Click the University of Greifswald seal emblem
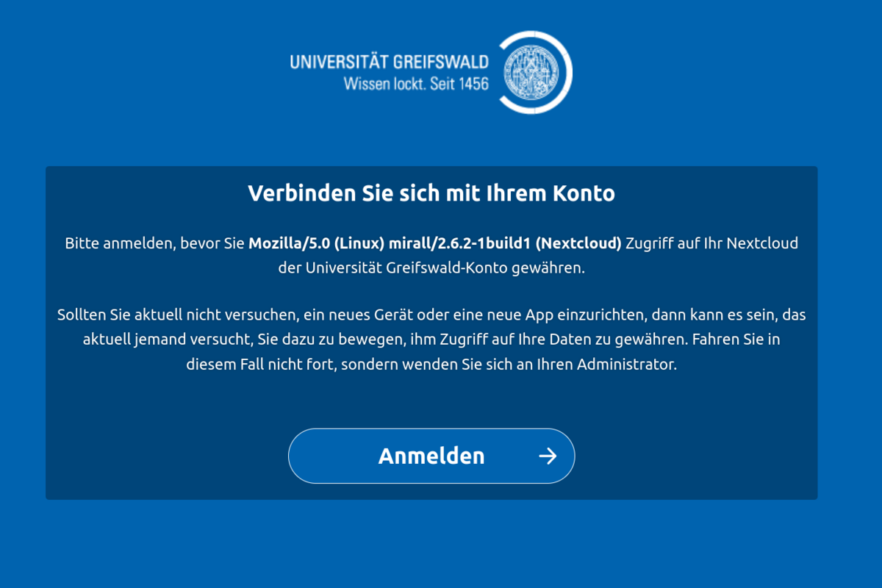Image resolution: width=882 pixels, height=588 pixels. click(x=531, y=73)
